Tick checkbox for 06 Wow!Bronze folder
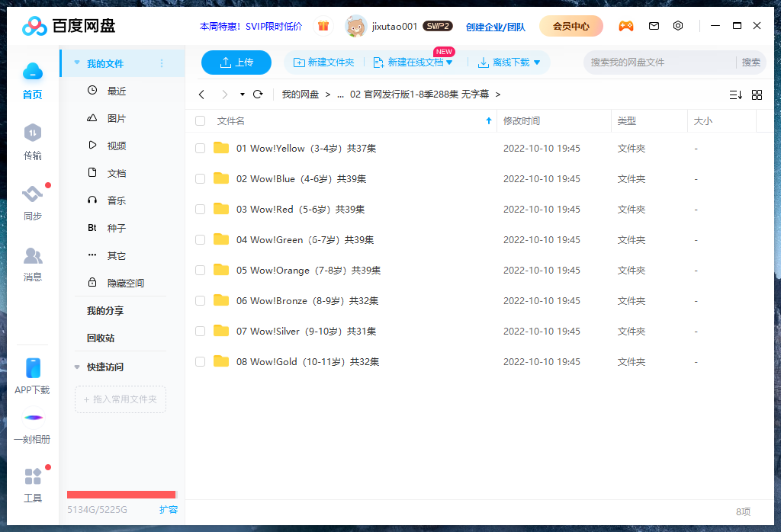The width and height of the screenshot is (781, 532). point(201,300)
